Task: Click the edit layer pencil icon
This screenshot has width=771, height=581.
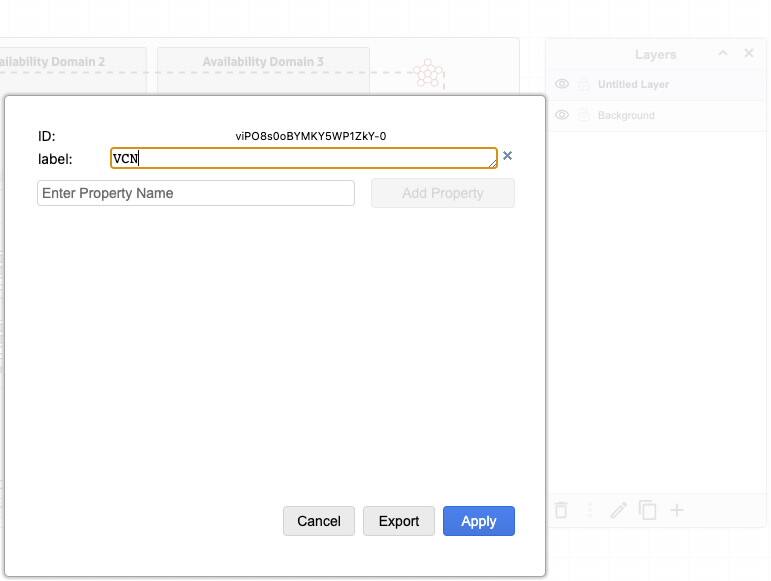Action: point(619,511)
